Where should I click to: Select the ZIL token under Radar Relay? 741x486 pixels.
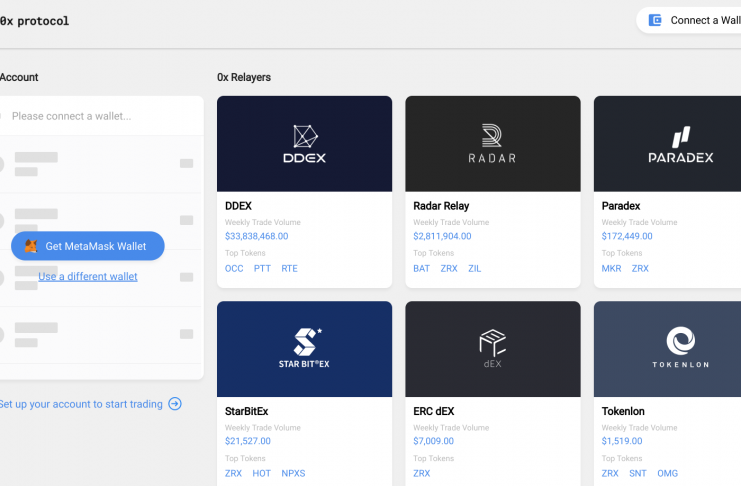[x=474, y=269]
